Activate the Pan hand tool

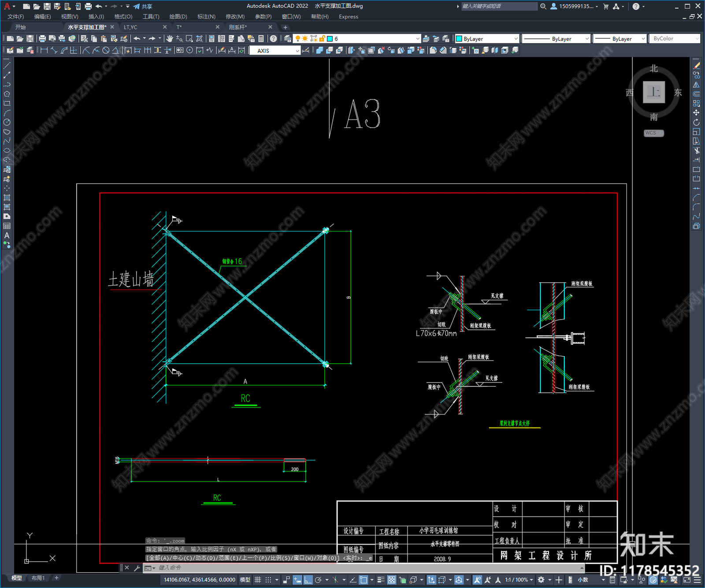click(170, 39)
